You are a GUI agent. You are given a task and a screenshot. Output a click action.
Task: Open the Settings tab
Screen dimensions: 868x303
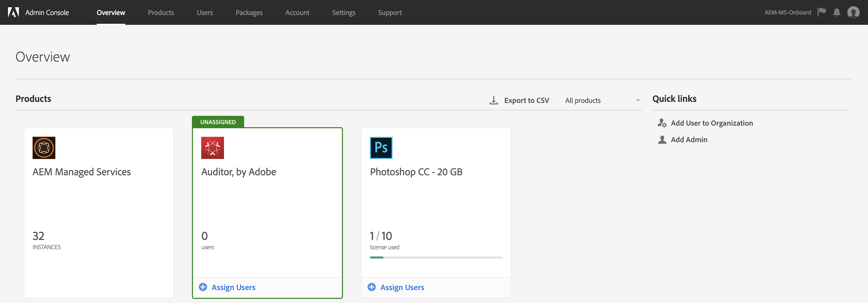(x=343, y=12)
